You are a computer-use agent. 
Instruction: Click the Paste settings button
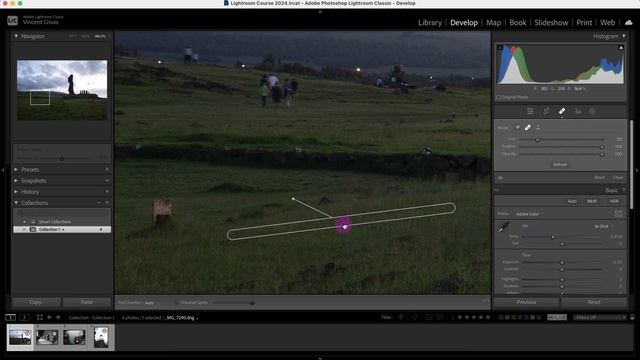87,302
